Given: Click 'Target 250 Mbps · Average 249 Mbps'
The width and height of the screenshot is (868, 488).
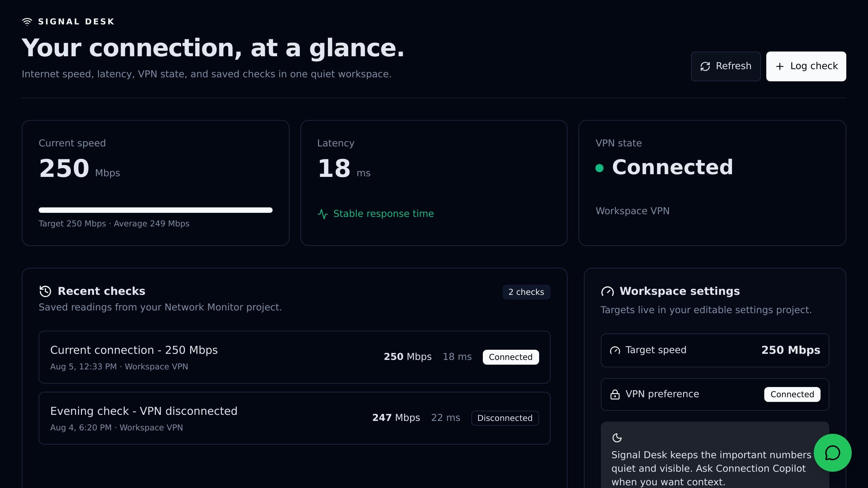Looking at the screenshot, I should point(114,224).
